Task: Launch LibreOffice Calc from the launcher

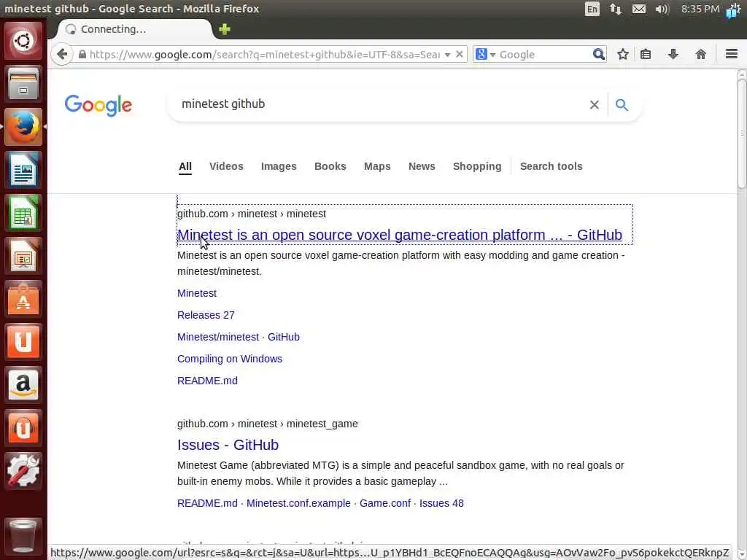Action: click(x=23, y=212)
